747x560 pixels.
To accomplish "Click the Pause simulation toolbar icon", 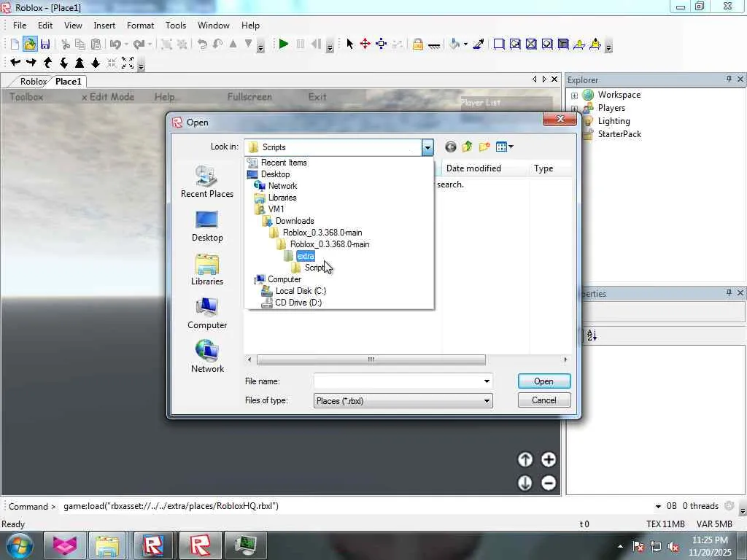I will point(300,44).
